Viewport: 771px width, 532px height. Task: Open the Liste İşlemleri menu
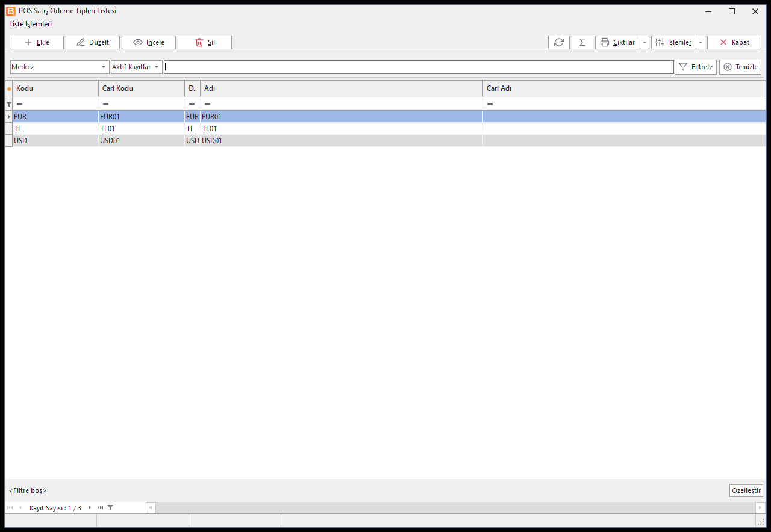[x=30, y=24]
